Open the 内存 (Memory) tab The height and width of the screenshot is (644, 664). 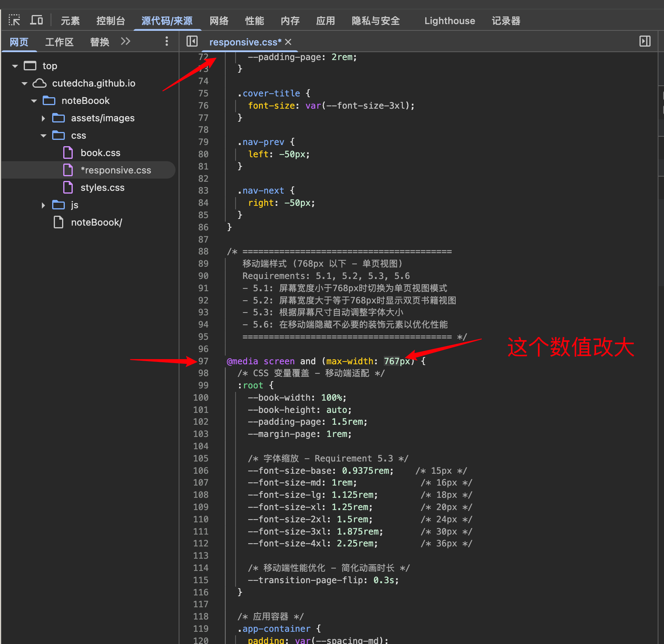[290, 21]
